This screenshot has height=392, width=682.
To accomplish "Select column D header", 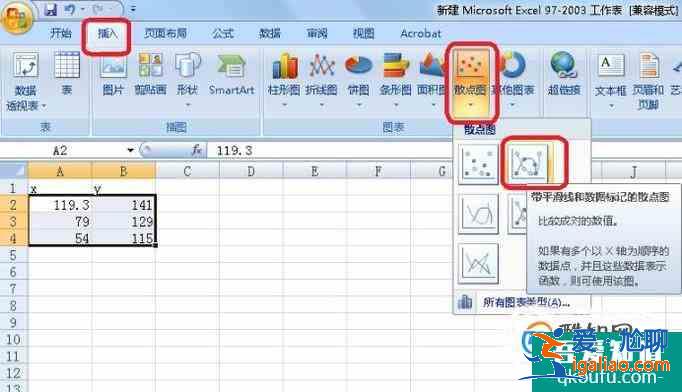I will [251, 171].
